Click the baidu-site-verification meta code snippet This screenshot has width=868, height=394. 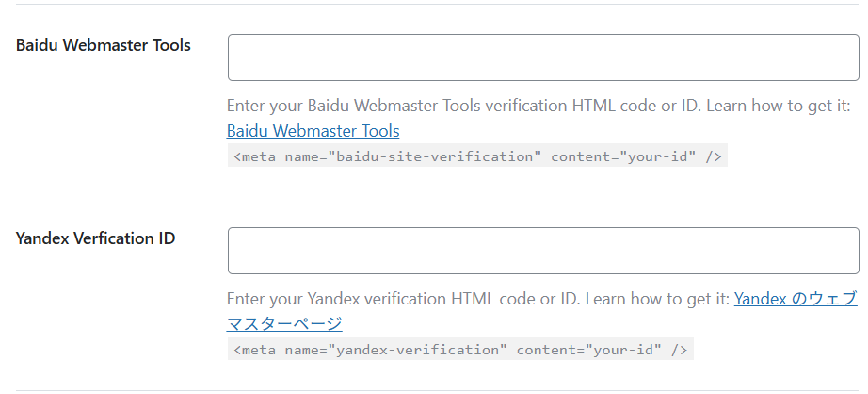click(477, 156)
